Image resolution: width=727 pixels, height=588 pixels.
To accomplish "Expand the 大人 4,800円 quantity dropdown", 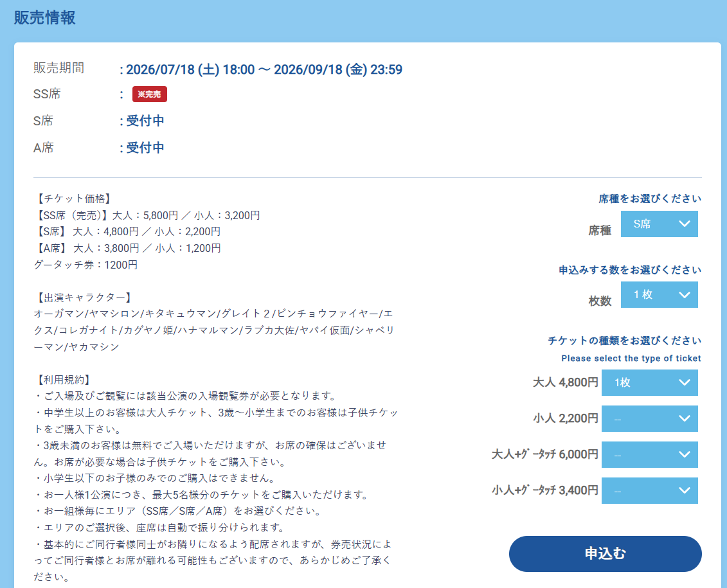I will 650,383.
